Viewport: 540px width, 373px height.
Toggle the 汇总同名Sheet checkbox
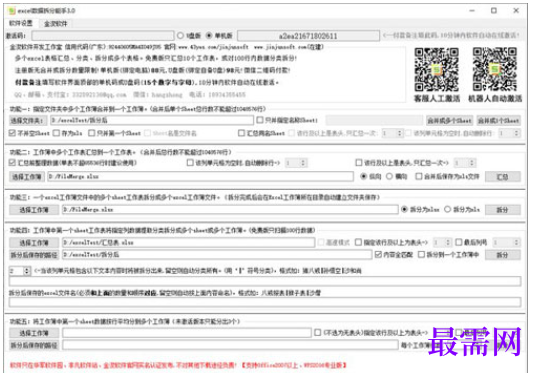[241, 133]
